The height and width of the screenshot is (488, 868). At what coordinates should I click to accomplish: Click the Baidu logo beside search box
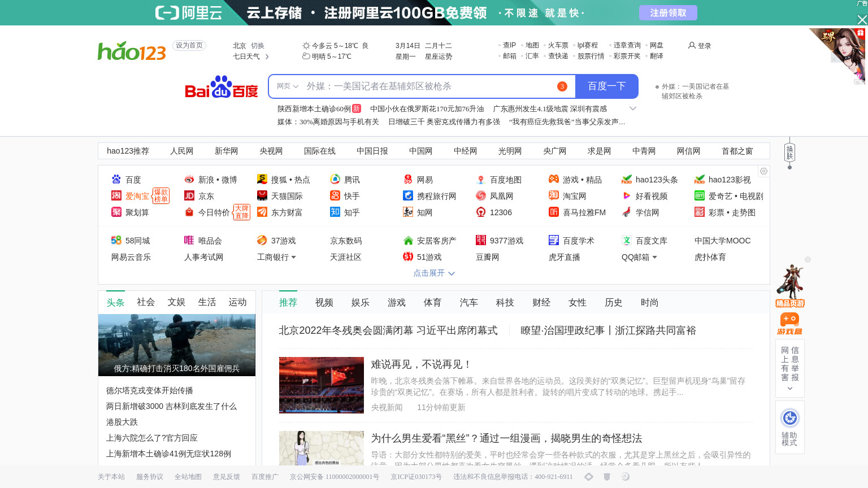pos(221,86)
